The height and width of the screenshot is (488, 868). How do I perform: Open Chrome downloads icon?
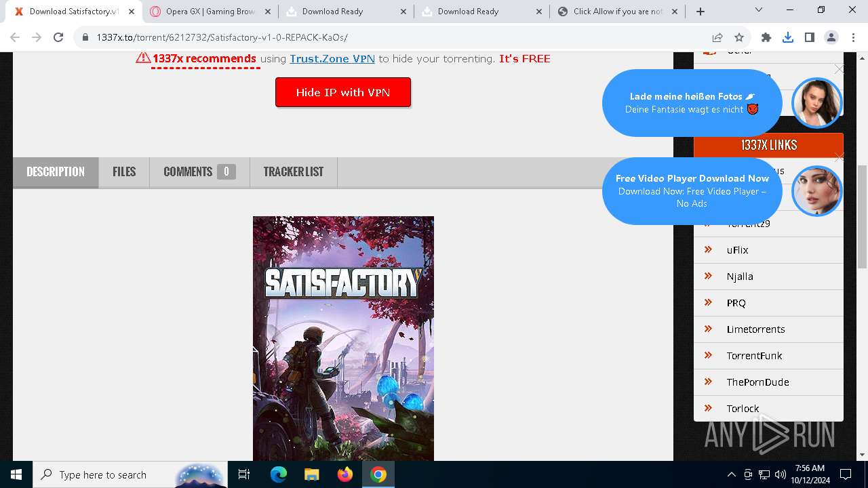788,38
